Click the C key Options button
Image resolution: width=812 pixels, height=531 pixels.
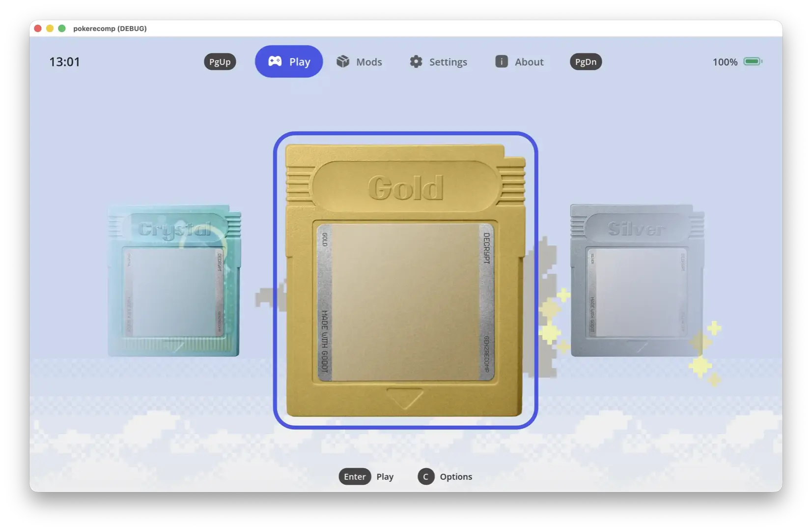pyautogui.click(x=445, y=476)
